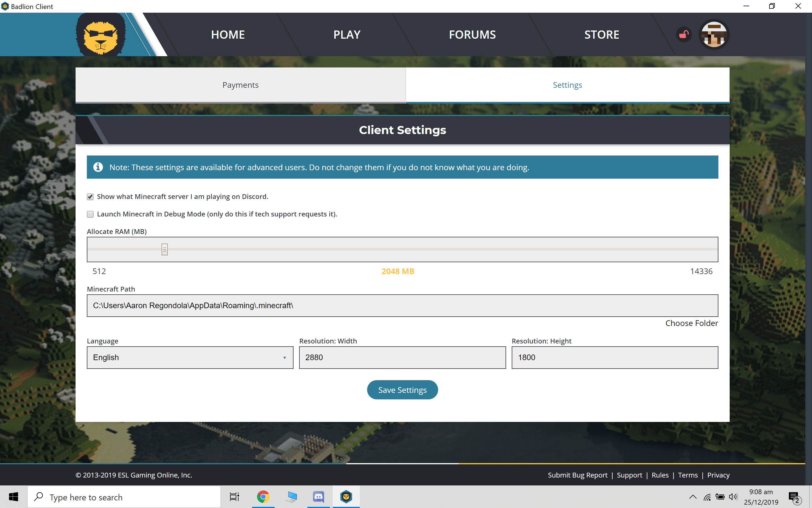Click the Allocate RAM slider handle
812x508 pixels.
point(164,249)
